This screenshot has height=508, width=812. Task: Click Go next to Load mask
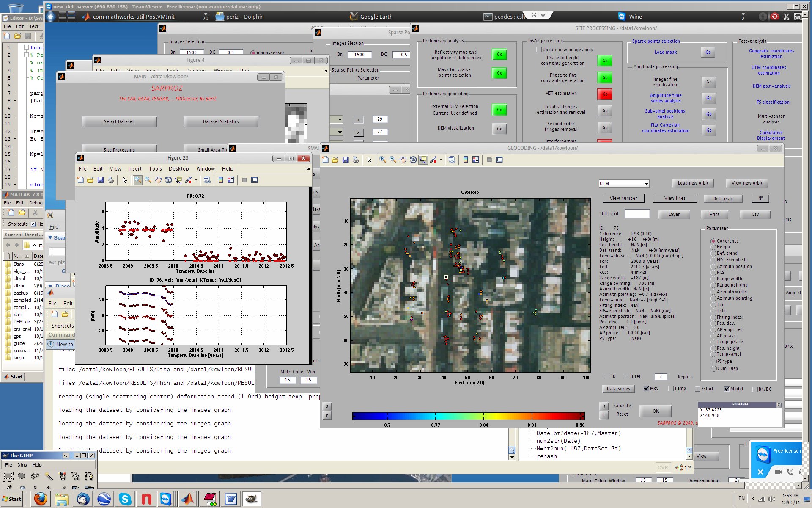708,52
